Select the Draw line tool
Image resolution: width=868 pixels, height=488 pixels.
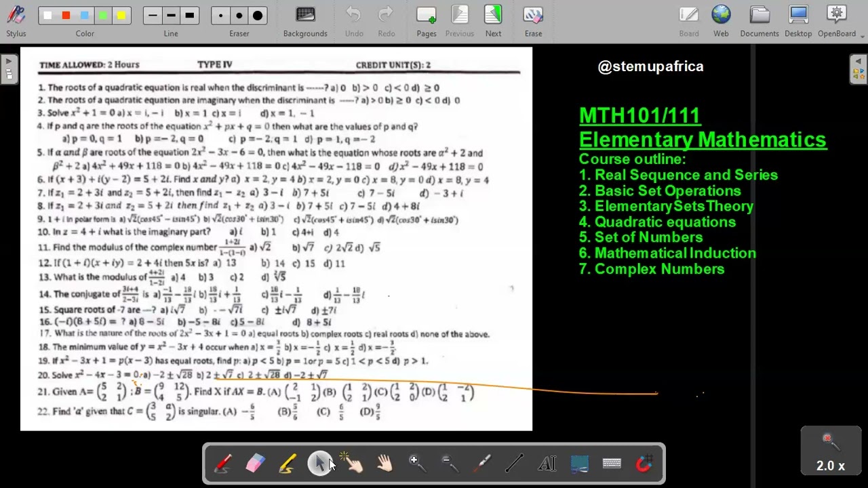point(515,464)
